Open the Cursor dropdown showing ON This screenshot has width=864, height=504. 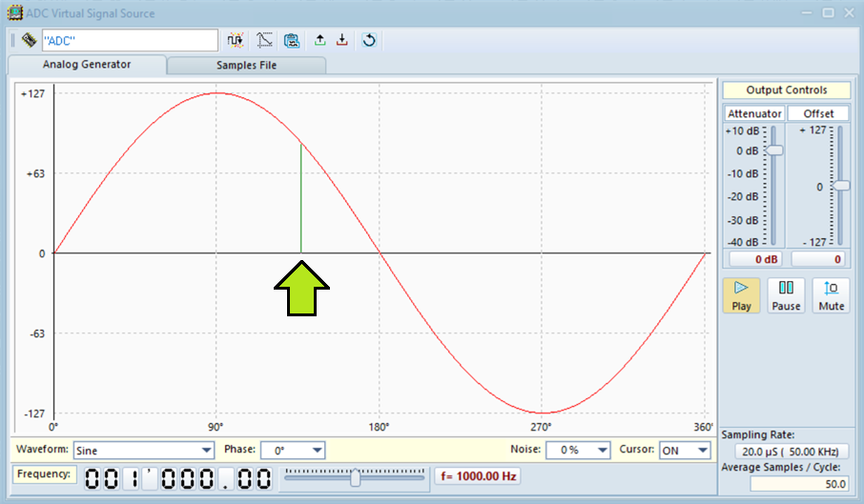click(x=685, y=451)
